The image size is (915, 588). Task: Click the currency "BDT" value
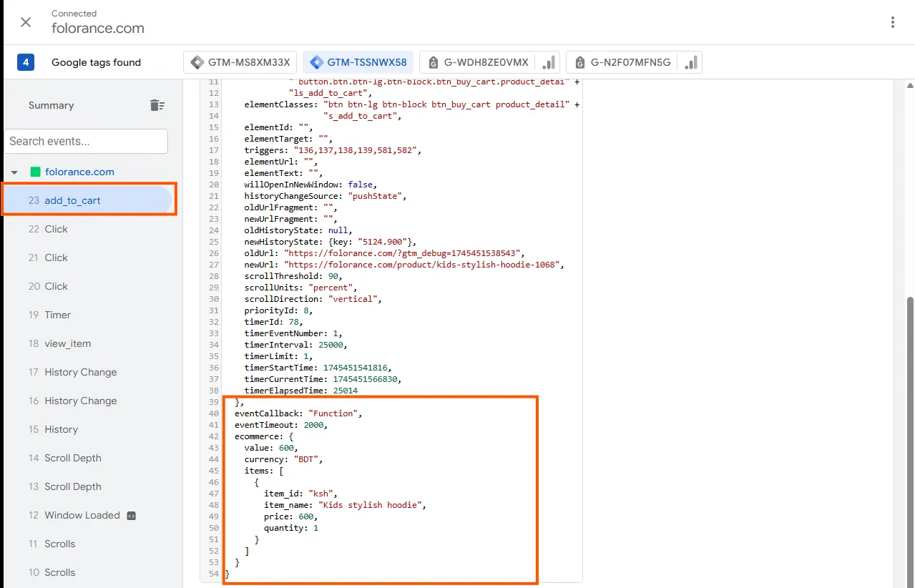pos(306,459)
